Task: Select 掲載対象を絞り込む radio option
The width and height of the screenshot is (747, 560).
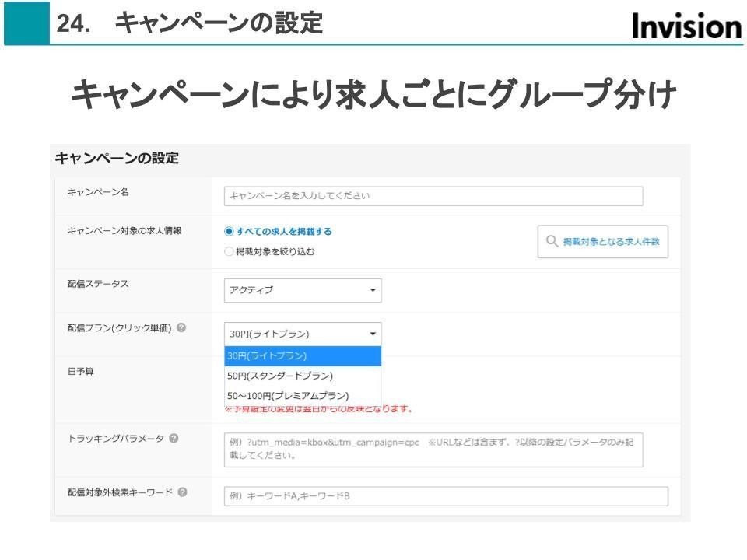Action: (x=229, y=251)
